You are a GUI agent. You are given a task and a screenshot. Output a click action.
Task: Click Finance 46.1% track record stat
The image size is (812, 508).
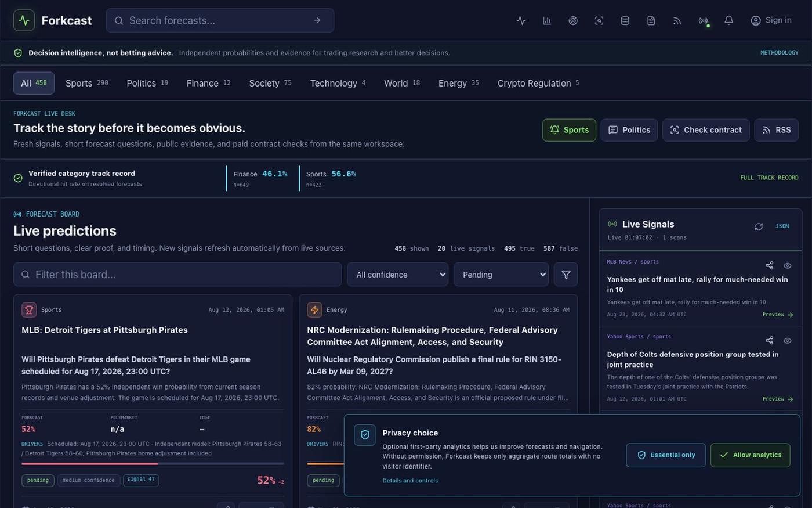pyautogui.click(x=260, y=178)
